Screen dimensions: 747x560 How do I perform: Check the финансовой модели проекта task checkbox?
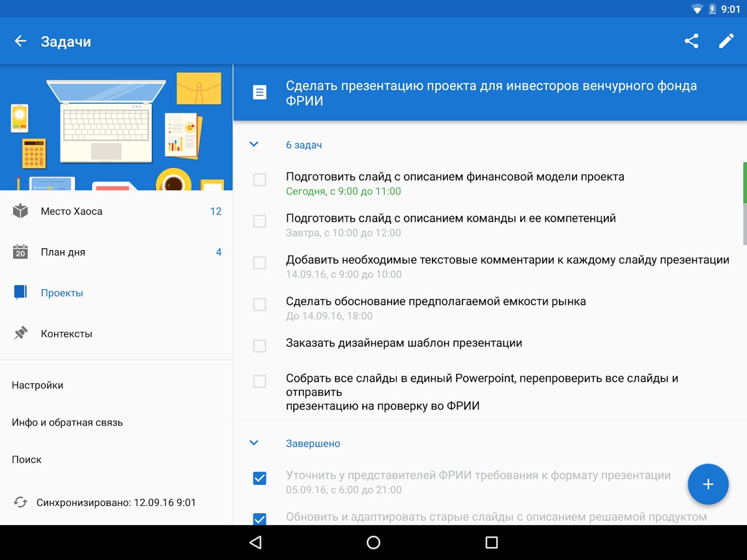pos(260,180)
